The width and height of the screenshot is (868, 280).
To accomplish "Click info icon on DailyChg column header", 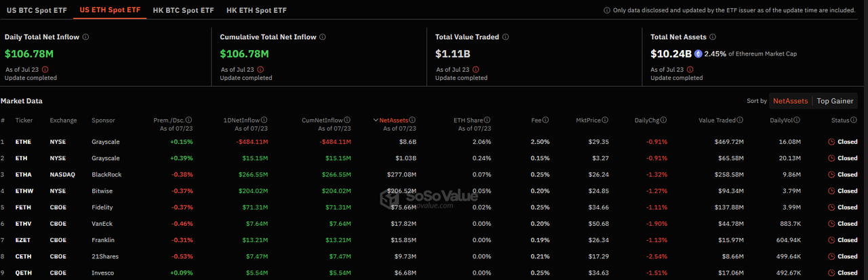I will pos(664,120).
